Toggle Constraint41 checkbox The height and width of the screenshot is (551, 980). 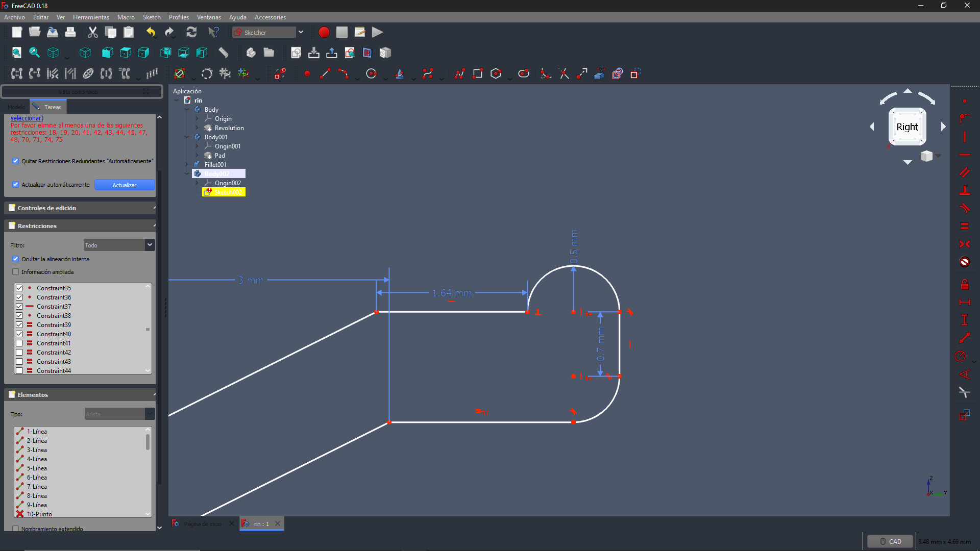[x=19, y=343]
